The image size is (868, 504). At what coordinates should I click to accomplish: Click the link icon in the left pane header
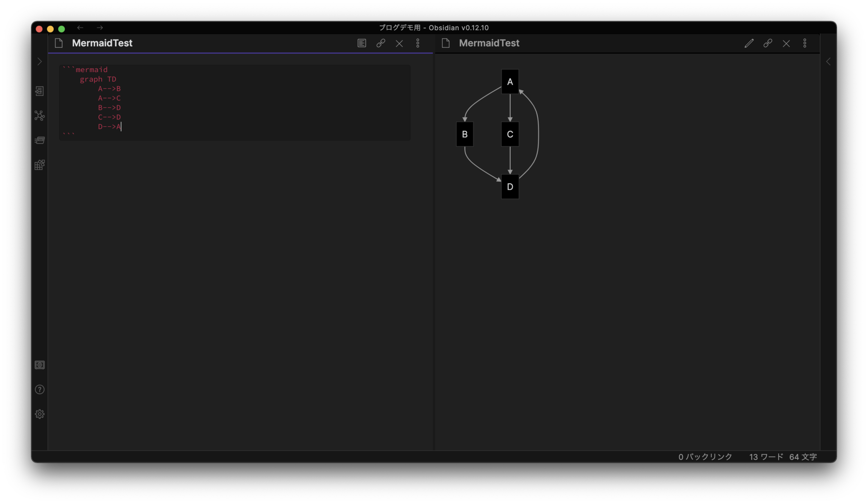pyautogui.click(x=380, y=43)
